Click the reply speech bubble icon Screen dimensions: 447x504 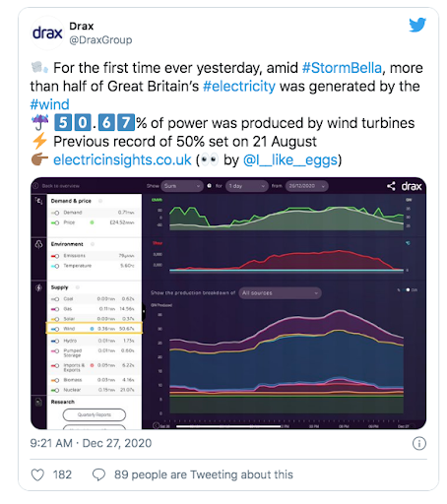coord(98,474)
